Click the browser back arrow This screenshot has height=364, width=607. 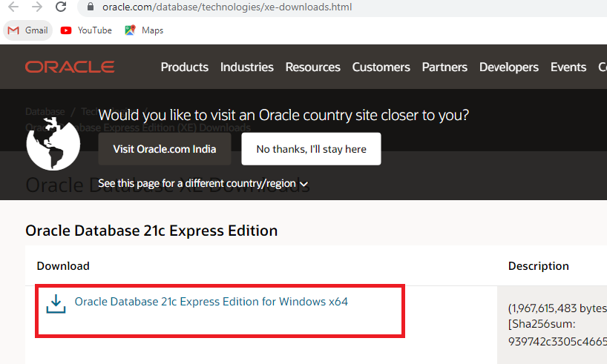point(13,7)
